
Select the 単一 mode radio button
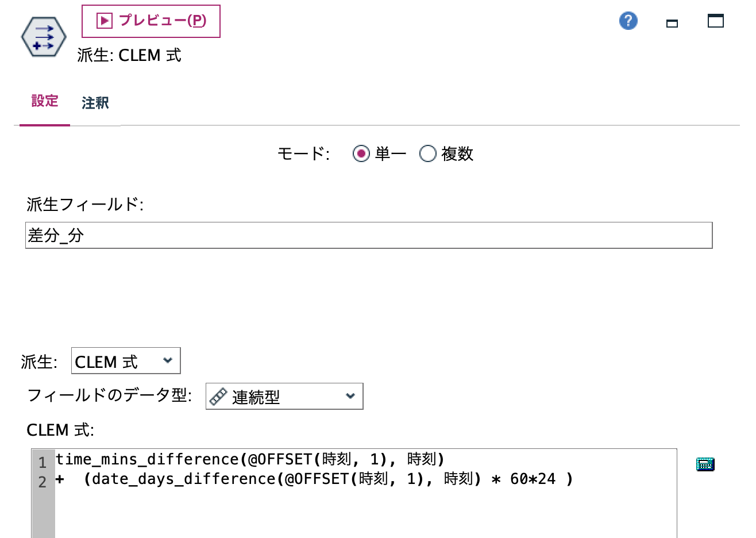point(361,153)
